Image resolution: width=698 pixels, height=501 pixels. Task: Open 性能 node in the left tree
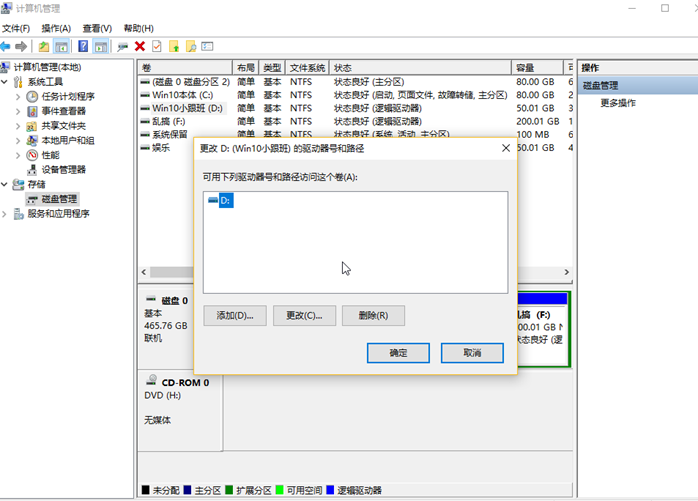50,155
